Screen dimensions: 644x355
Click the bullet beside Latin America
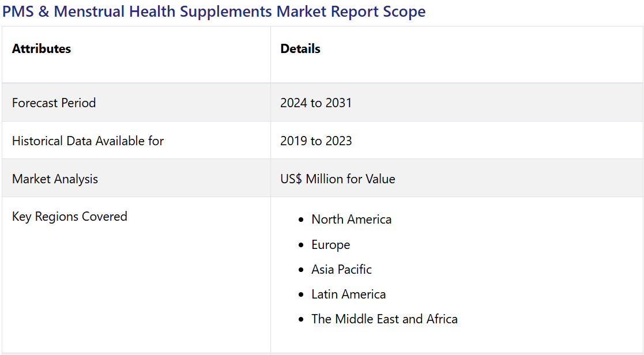301,294
